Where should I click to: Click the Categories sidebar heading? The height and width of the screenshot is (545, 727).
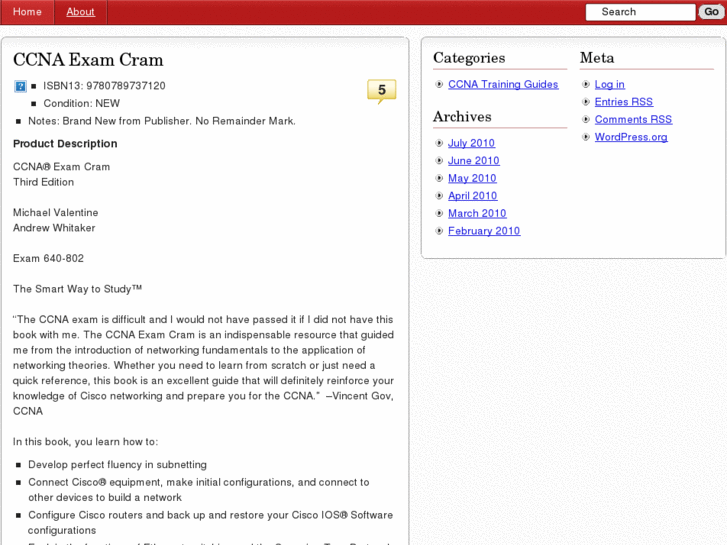[x=469, y=58]
